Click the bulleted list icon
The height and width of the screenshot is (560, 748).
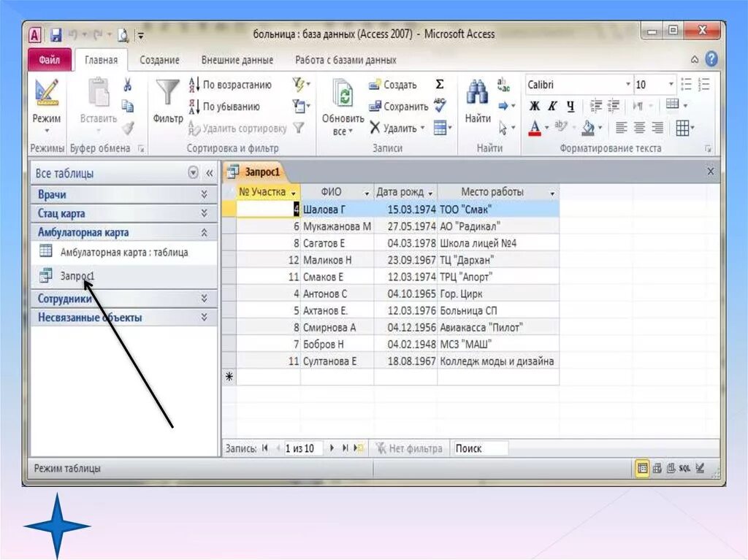click(x=686, y=85)
